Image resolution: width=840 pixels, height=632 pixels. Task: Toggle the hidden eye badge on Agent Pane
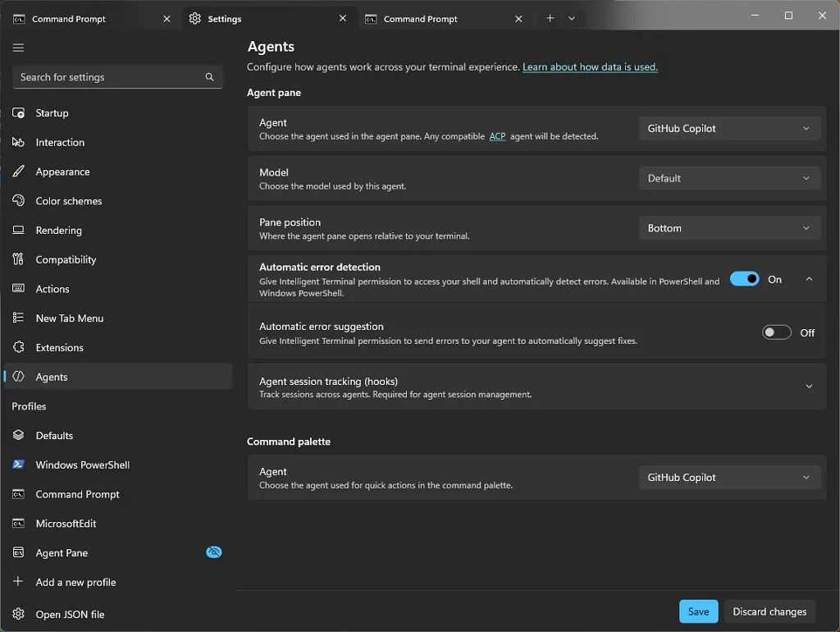tap(214, 552)
